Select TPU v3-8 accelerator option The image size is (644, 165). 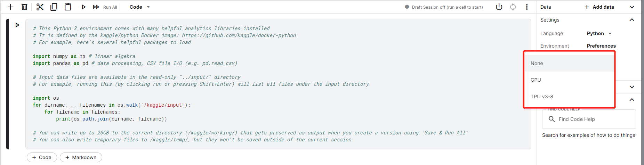(569, 97)
